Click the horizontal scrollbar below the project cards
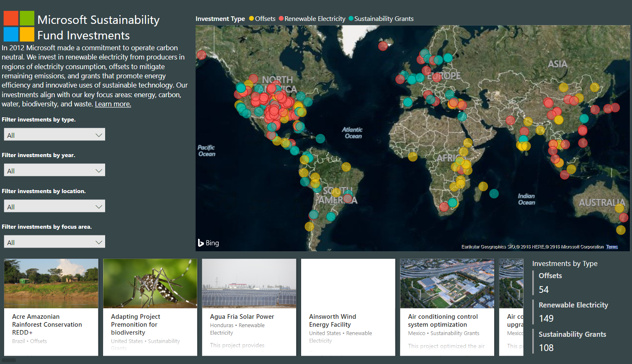The image size is (632, 364). (x=9, y=360)
